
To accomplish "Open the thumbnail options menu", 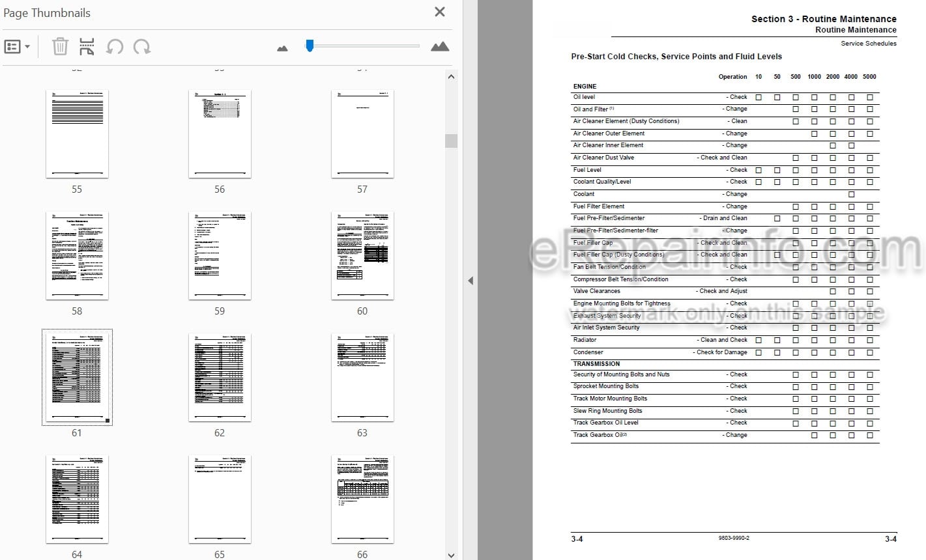I will 17,47.
